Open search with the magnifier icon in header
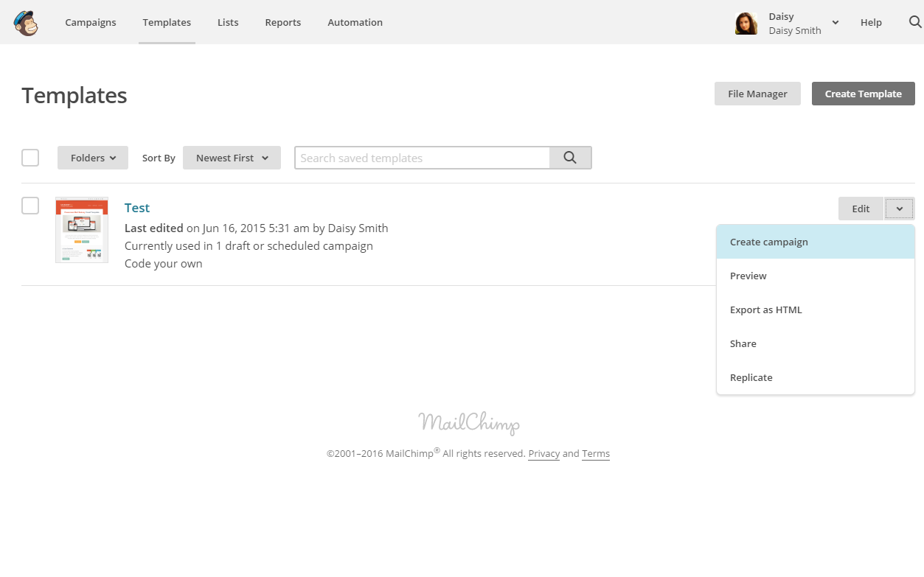This screenshot has width=924, height=577. click(x=914, y=22)
